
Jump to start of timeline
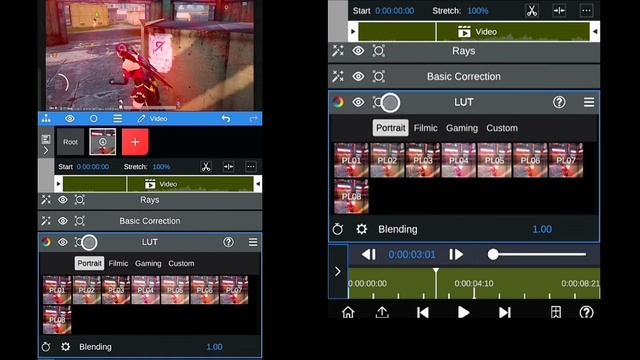tap(422, 312)
